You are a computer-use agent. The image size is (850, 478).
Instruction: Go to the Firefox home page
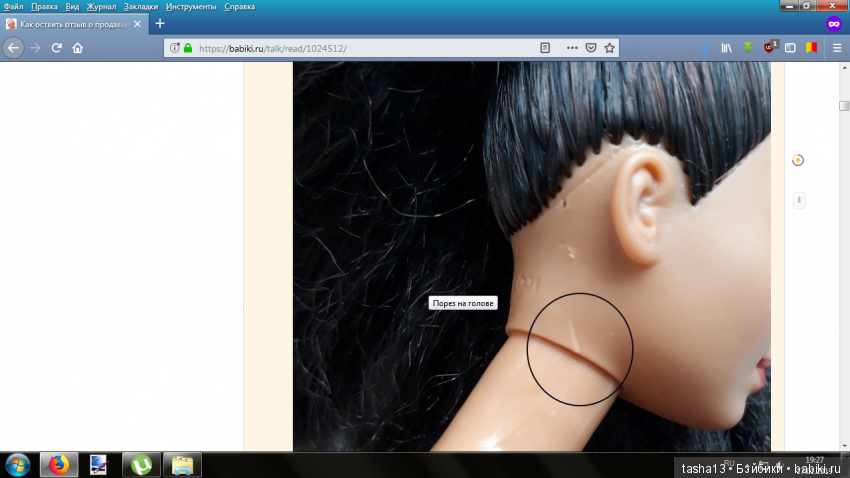tap(78, 47)
